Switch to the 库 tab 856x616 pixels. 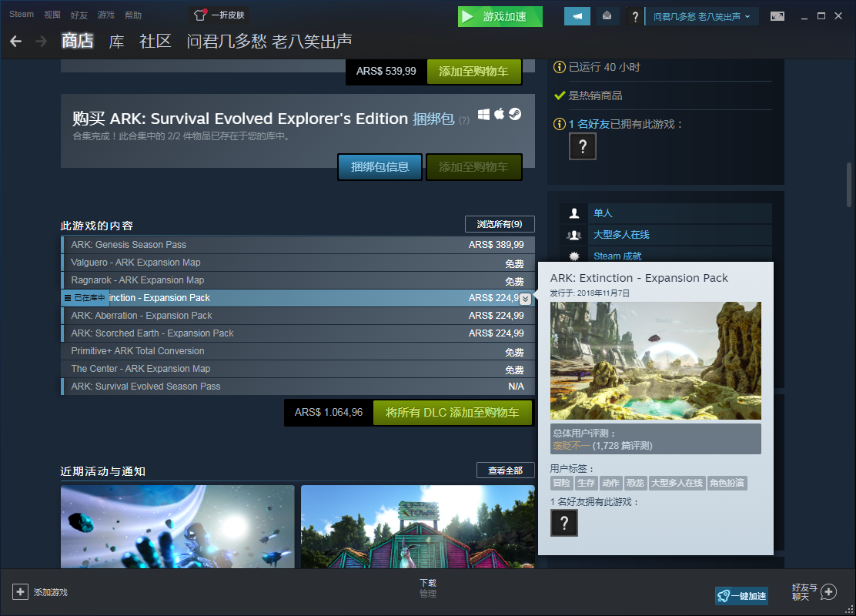click(x=116, y=41)
